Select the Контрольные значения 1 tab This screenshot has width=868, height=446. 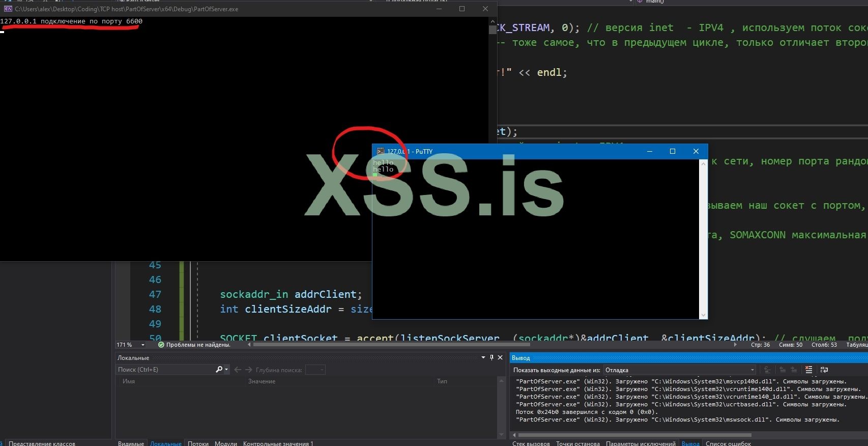[278, 443]
